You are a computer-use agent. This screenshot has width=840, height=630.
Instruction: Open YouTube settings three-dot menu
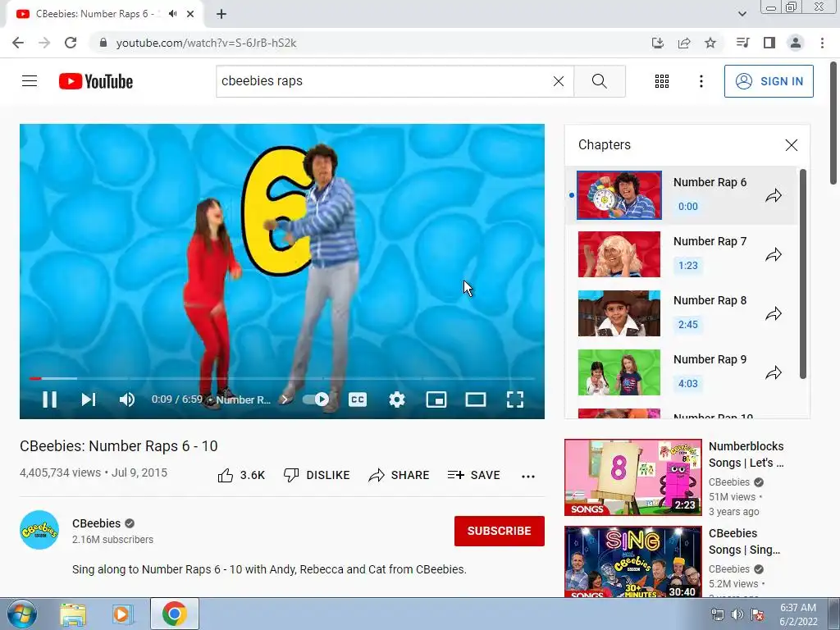(x=701, y=81)
